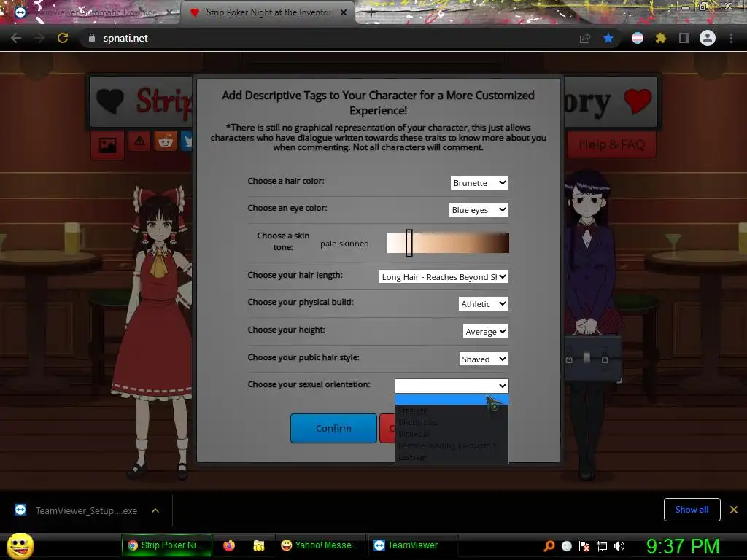Open the hair length dropdown
The width and height of the screenshot is (747, 560).
point(444,276)
